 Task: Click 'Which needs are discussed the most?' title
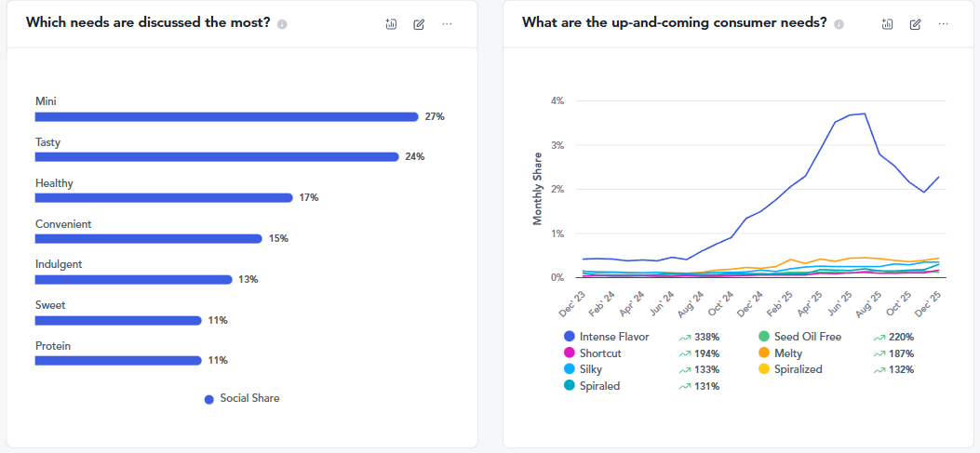click(x=148, y=22)
